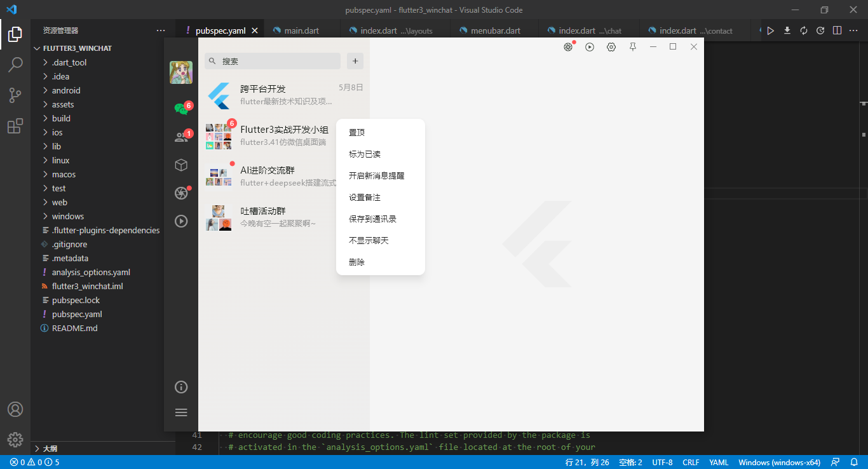Switch to the menubar.dart tab
The height and width of the screenshot is (469, 868).
pos(495,31)
